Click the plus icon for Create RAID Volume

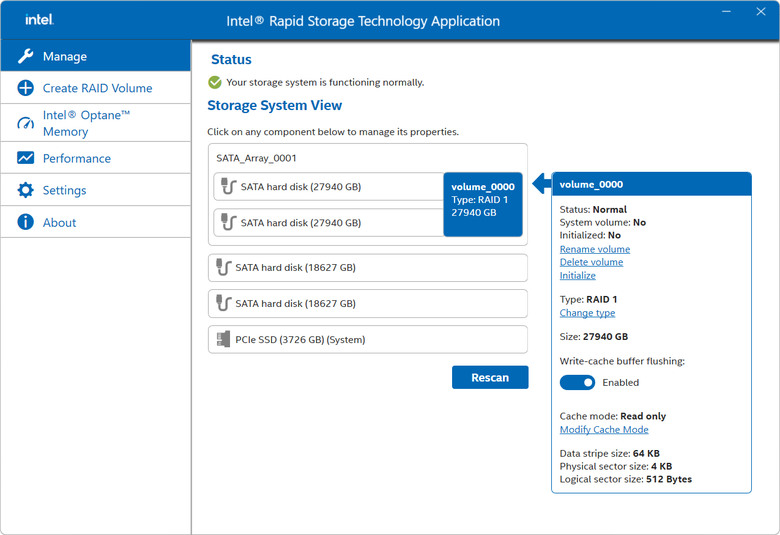pyautogui.click(x=25, y=88)
